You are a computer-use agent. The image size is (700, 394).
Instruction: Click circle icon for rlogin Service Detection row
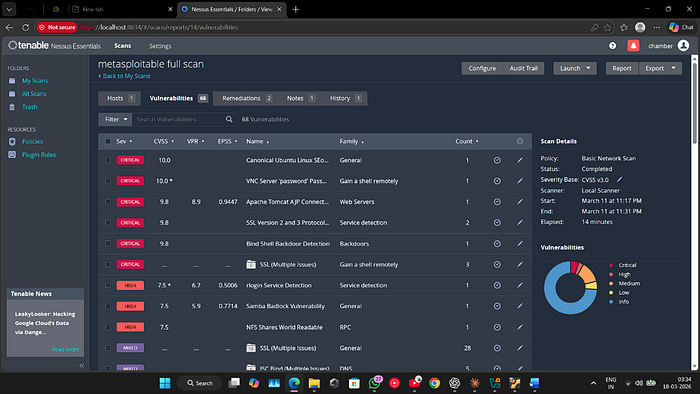point(497,285)
